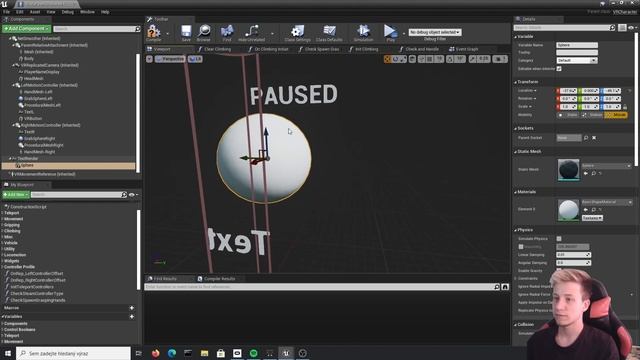Image resolution: width=640 pixels, height=360 pixels.
Task: Click the Add New button in My Blueprint
Action: [x=16, y=195]
